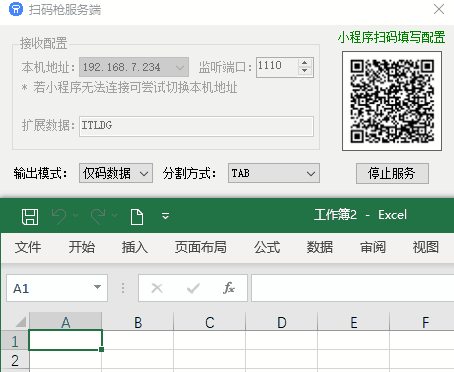Viewport: 454px width, 372px height.
Task: Open the 本机地址 IP address dropdown
Action: [x=134, y=67]
